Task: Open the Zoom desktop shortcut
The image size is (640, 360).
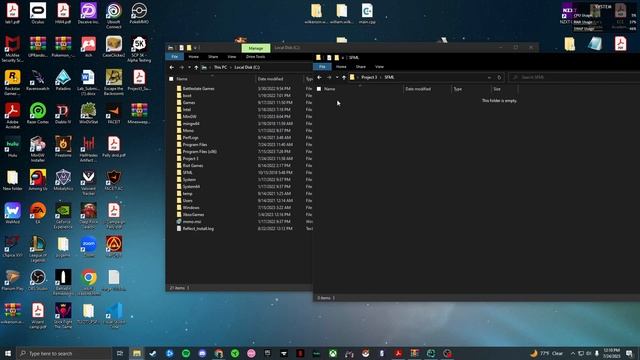Action: [x=89, y=247]
